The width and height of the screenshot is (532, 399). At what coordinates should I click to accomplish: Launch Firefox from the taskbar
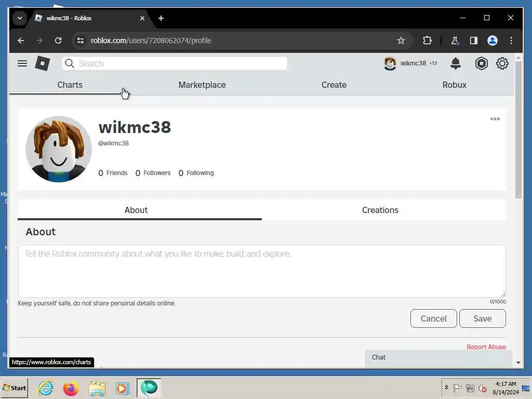pyautogui.click(x=71, y=388)
